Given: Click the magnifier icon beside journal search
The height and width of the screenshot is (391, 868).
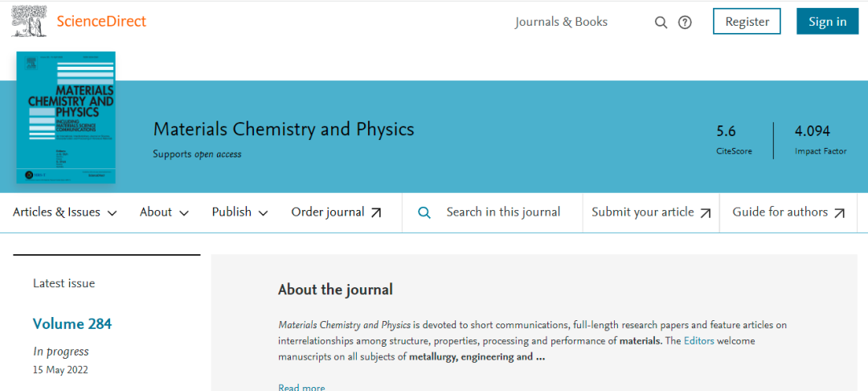Looking at the screenshot, I should 424,212.
